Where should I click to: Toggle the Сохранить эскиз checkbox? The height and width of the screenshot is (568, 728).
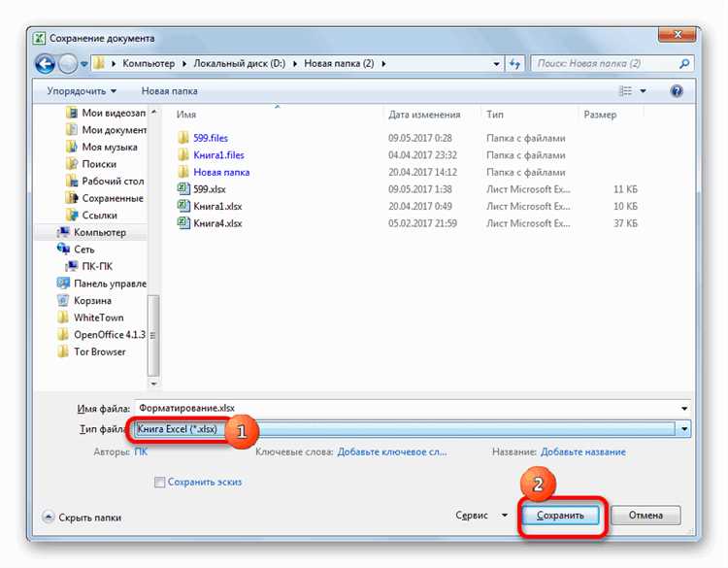[159, 483]
